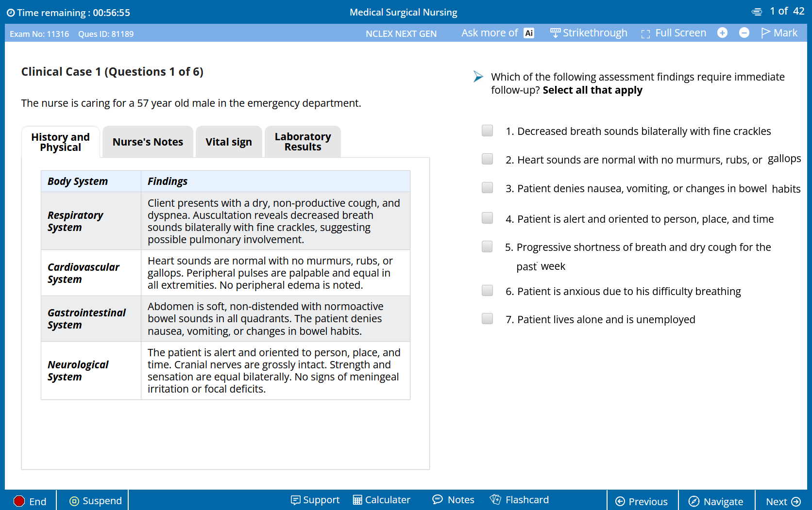
Task: Open the Nurse's Notes tab
Action: pos(148,142)
